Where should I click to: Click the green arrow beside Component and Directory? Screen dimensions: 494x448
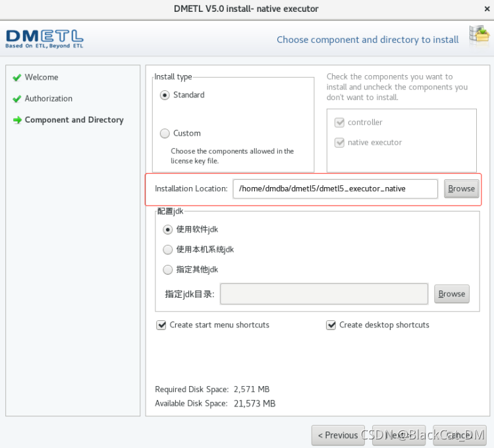(x=17, y=120)
